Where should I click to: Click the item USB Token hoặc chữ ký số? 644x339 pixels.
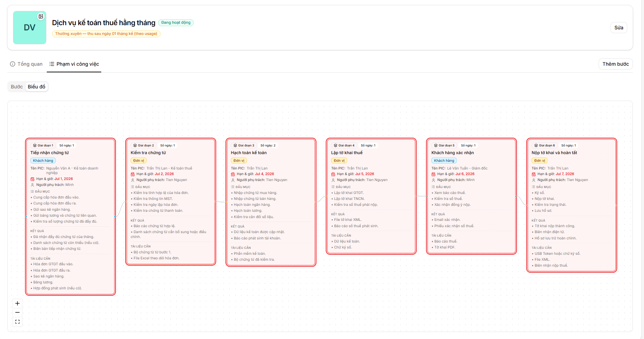click(x=557, y=254)
